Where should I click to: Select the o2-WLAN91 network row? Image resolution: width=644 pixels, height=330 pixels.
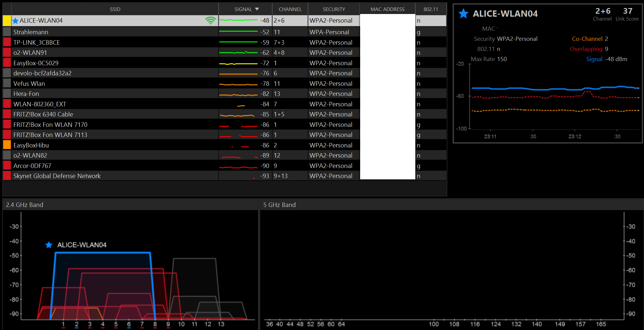tap(30, 53)
